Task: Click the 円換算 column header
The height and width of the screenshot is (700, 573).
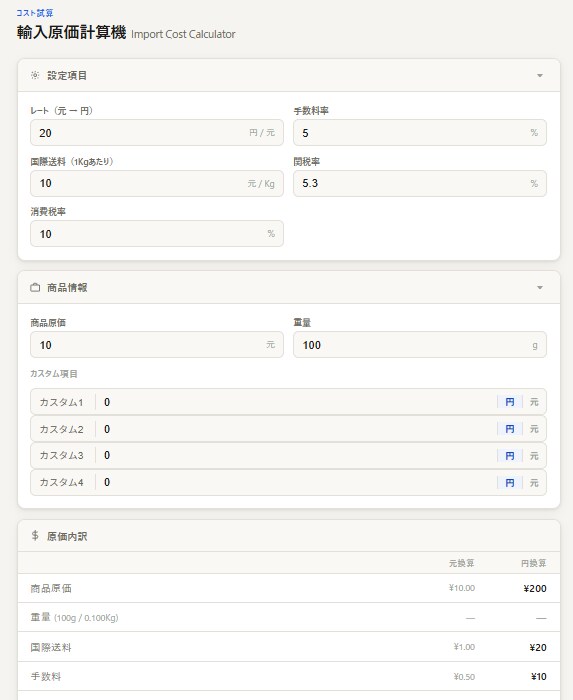Action: click(533, 563)
